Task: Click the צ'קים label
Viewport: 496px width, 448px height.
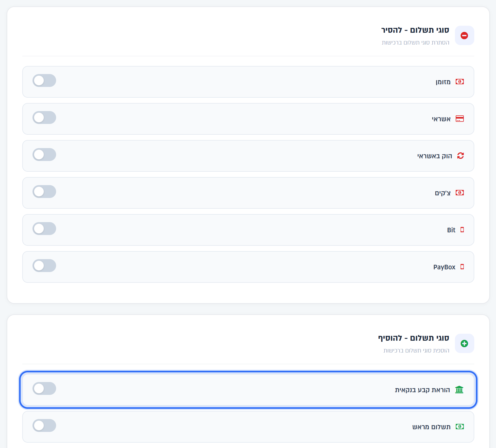Action: pos(443,193)
